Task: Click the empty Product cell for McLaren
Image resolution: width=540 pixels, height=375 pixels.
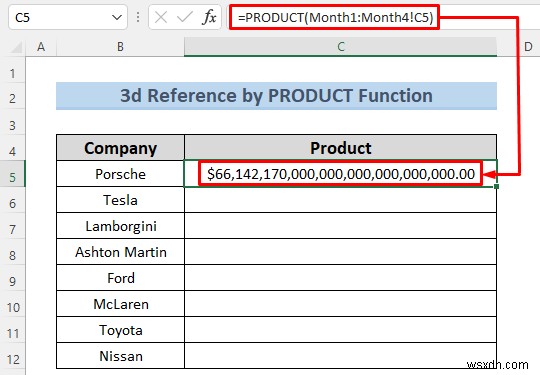Action: pyautogui.click(x=341, y=304)
